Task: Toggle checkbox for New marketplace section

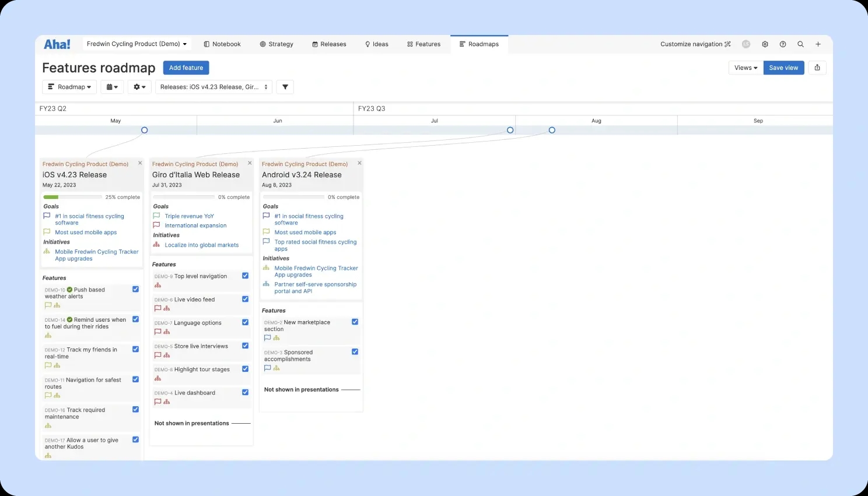Action: tap(355, 322)
